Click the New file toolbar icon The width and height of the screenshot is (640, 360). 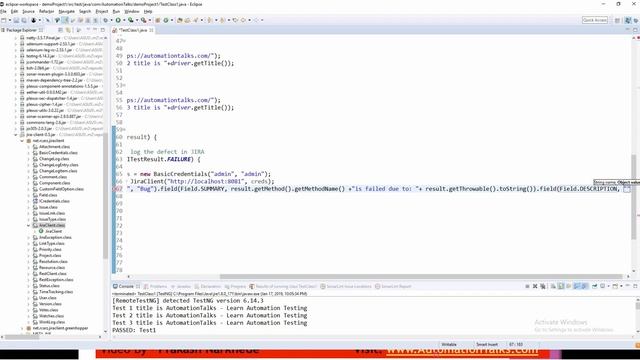[x=4, y=20]
